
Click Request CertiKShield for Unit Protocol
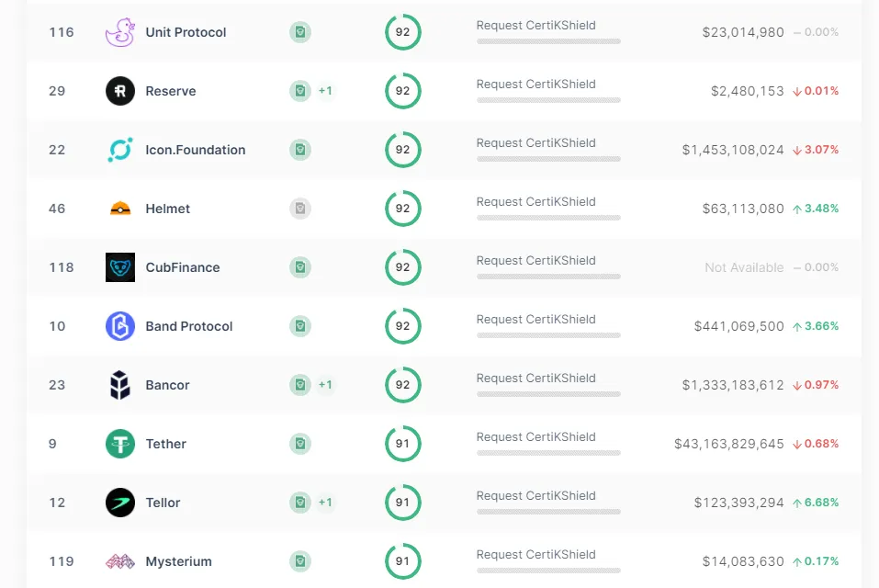(535, 25)
